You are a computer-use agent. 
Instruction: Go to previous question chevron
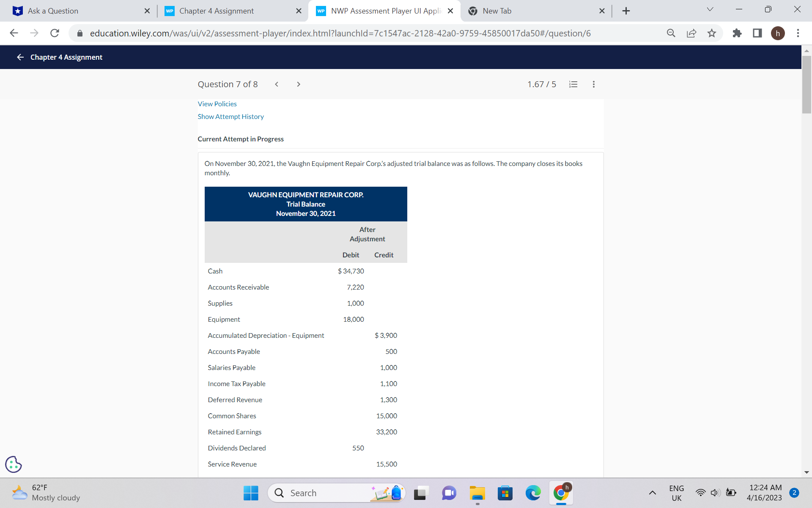(x=277, y=84)
